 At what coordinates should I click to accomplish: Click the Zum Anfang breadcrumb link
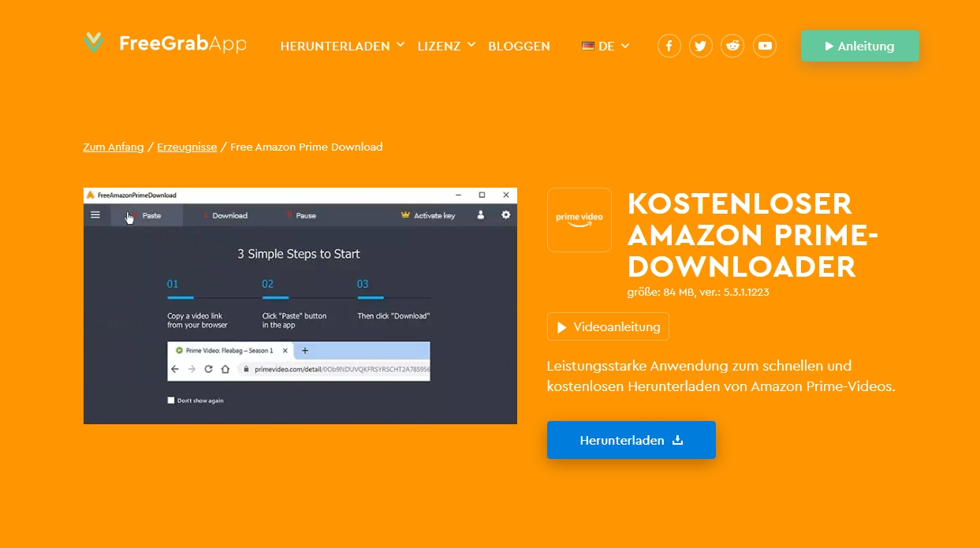[x=114, y=147]
